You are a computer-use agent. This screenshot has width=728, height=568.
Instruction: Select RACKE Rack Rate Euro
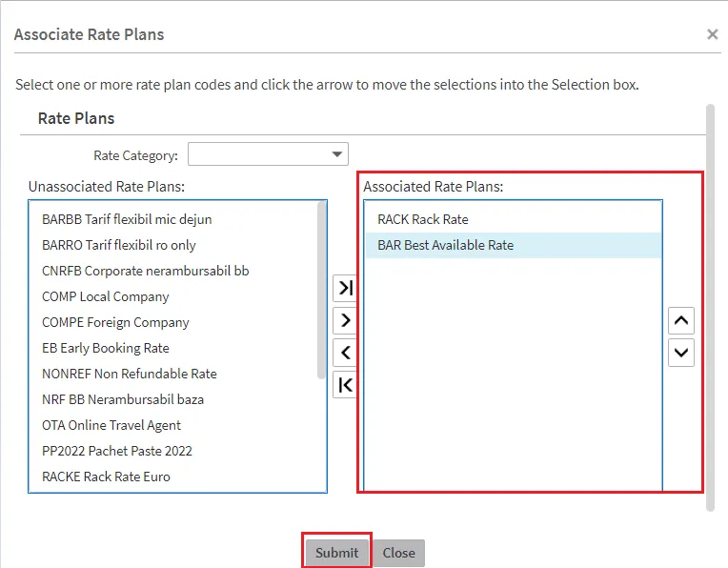tap(107, 477)
